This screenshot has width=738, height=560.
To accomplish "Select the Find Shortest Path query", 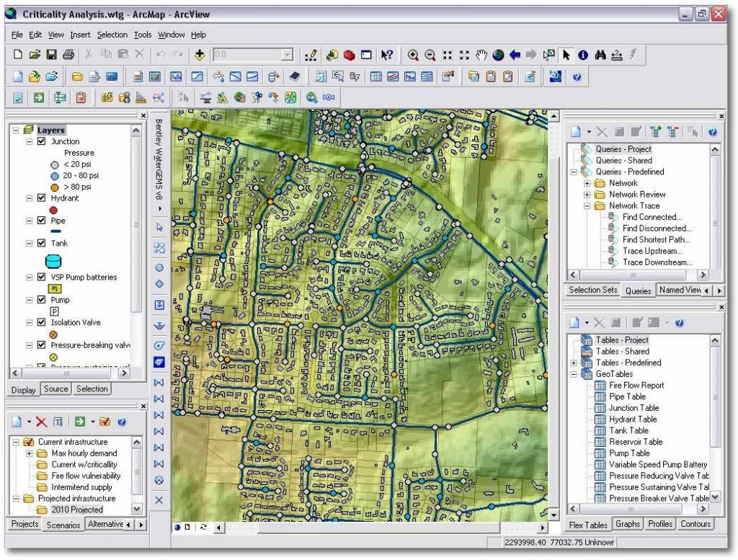I will [656, 239].
